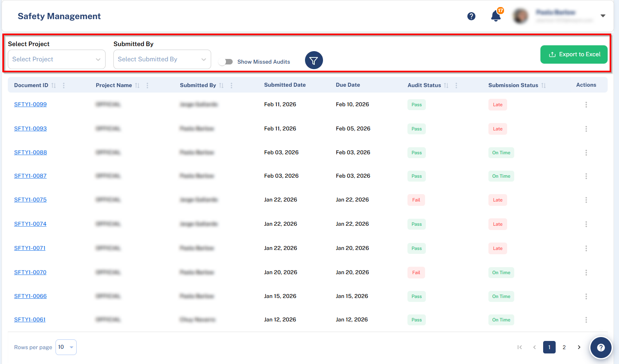Click the help question mark in header
The image size is (619, 364).
(x=471, y=16)
